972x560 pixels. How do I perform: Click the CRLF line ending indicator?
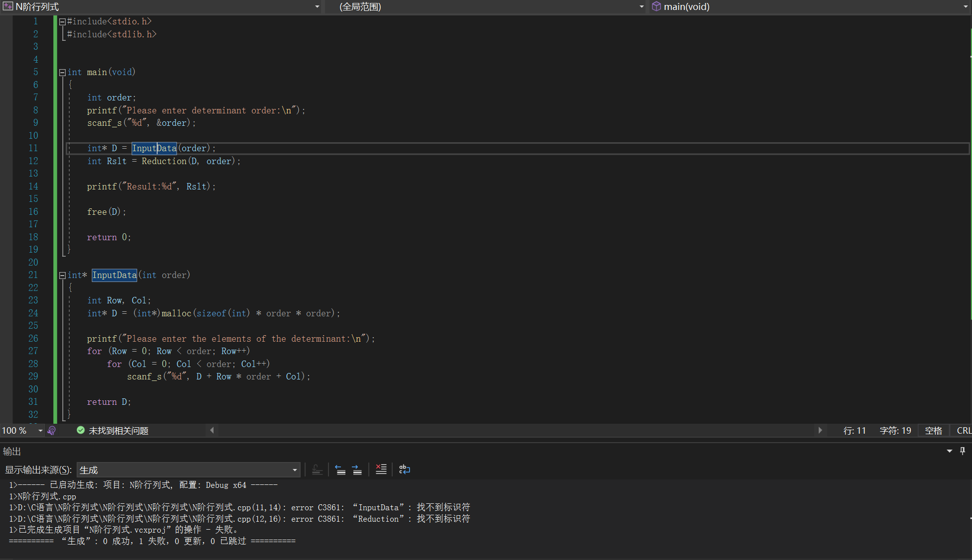click(964, 431)
